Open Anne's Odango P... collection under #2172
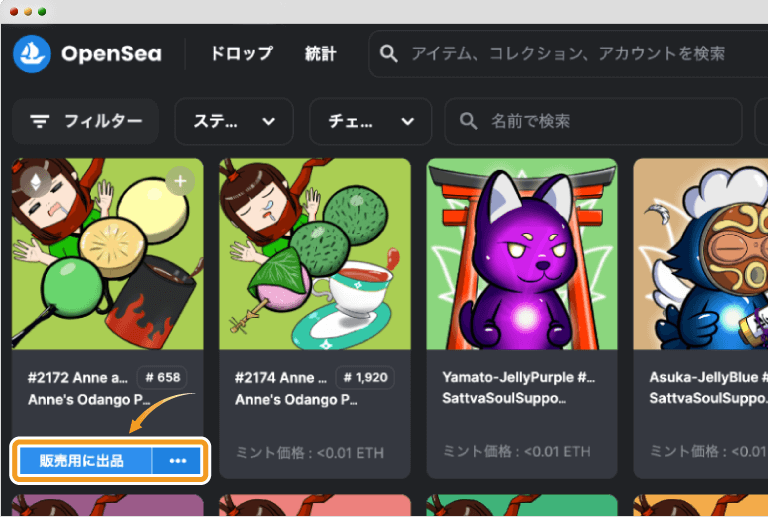The width and height of the screenshot is (768, 517). point(89,400)
